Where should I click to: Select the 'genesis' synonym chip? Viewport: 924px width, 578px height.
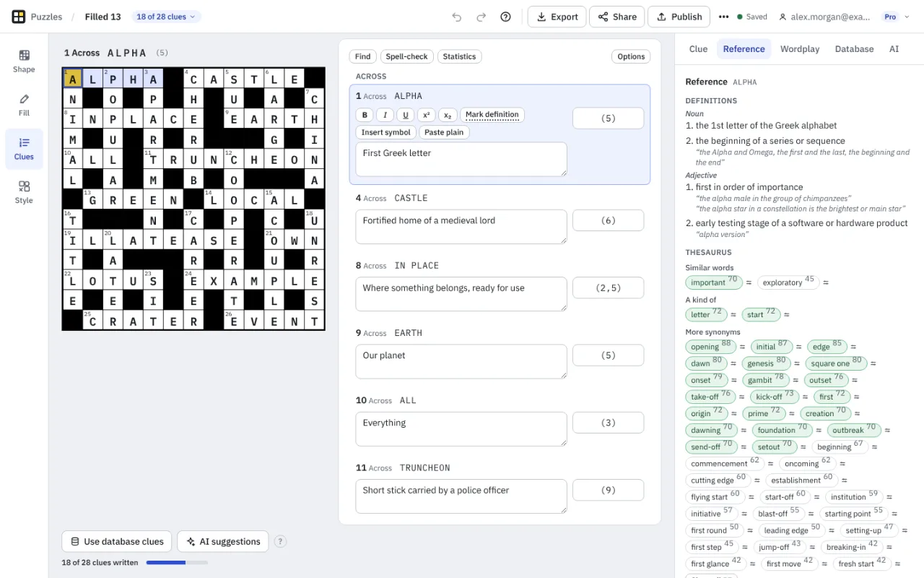point(766,363)
